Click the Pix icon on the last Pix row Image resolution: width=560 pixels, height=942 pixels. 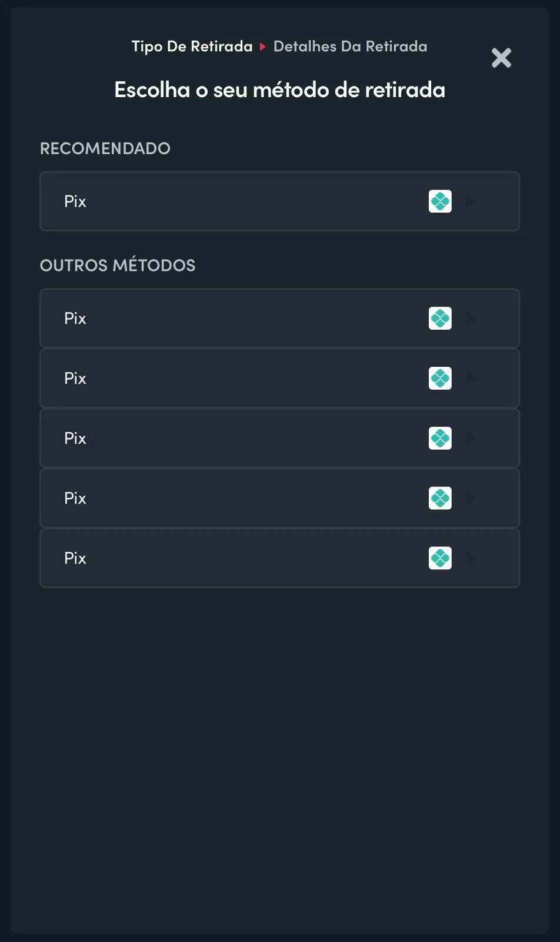coord(440,558)
